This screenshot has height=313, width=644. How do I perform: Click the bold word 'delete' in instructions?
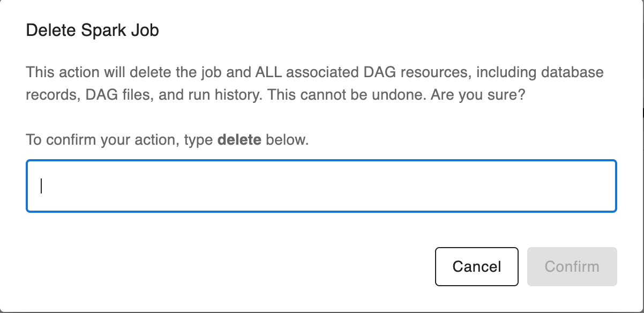pyautogui.click(x=239, y=140)
